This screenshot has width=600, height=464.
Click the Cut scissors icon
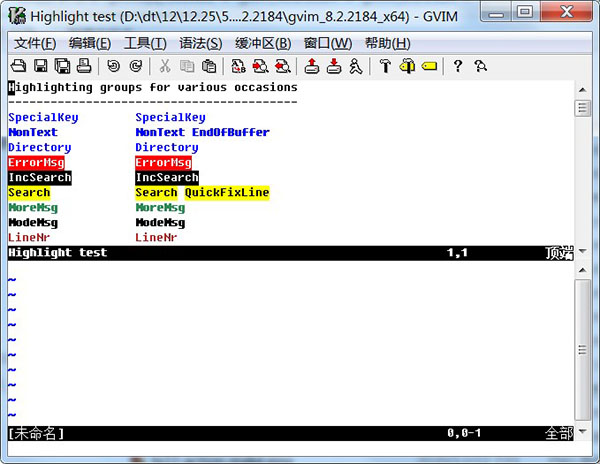coord(165,66)
